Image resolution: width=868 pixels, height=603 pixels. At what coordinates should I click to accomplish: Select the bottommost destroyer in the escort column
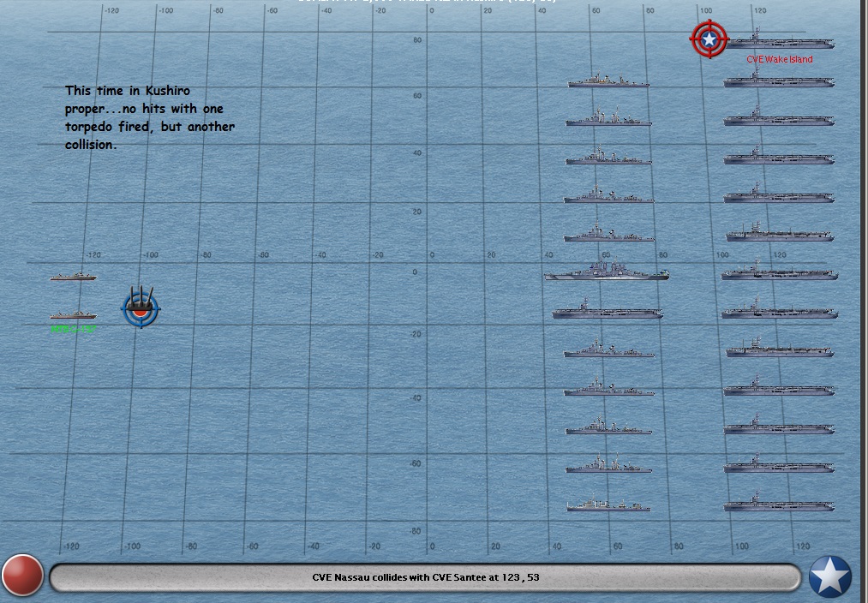(x=608, y=504)
